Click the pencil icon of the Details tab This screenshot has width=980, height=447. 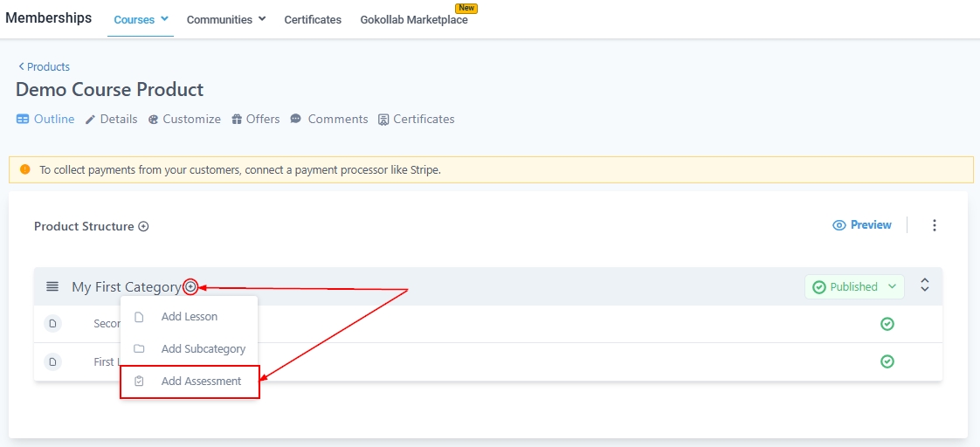[x=91, y=120]
